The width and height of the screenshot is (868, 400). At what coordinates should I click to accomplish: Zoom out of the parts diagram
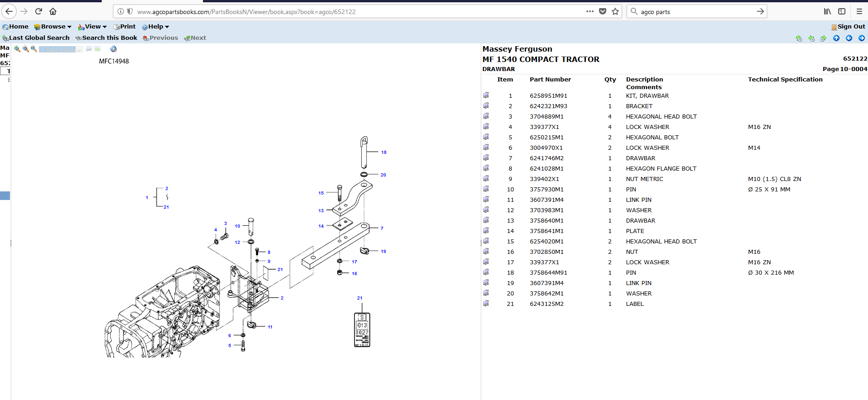click(25, 49)
